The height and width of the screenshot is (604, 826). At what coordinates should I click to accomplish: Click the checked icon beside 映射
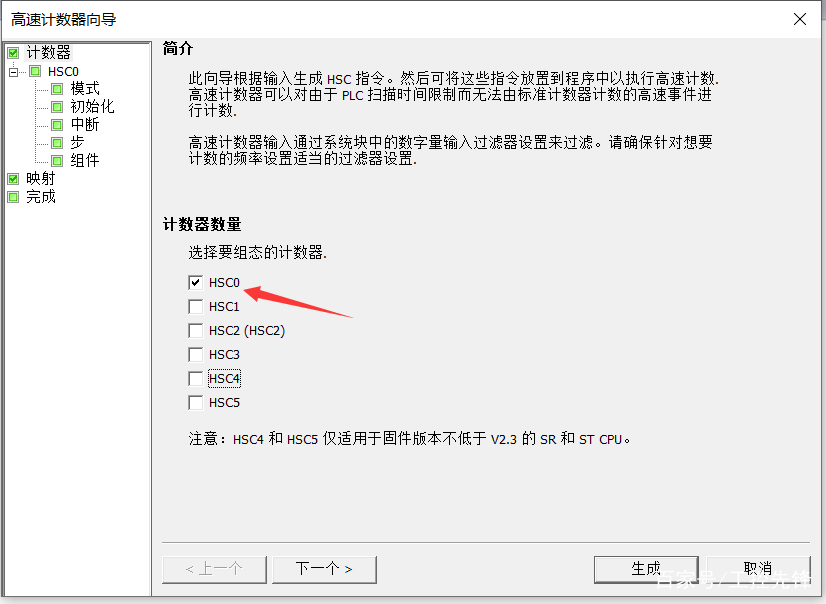[x=13, y=179]
